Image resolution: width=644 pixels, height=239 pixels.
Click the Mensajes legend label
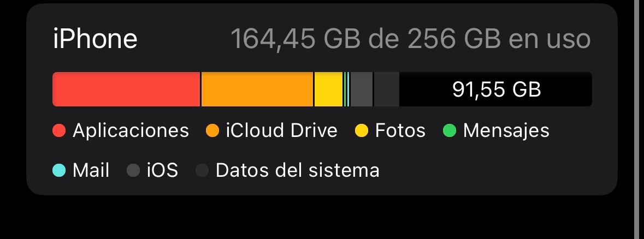point(506,131)
